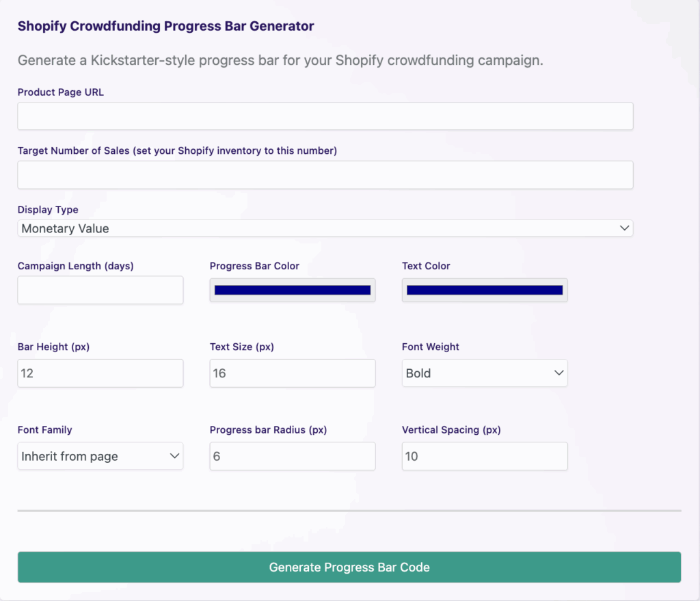The width and height of the screenshot is (700, 601).
Task: Expand the Font Family 'Inherit from page' dropdown
Action: click(100, 456)
